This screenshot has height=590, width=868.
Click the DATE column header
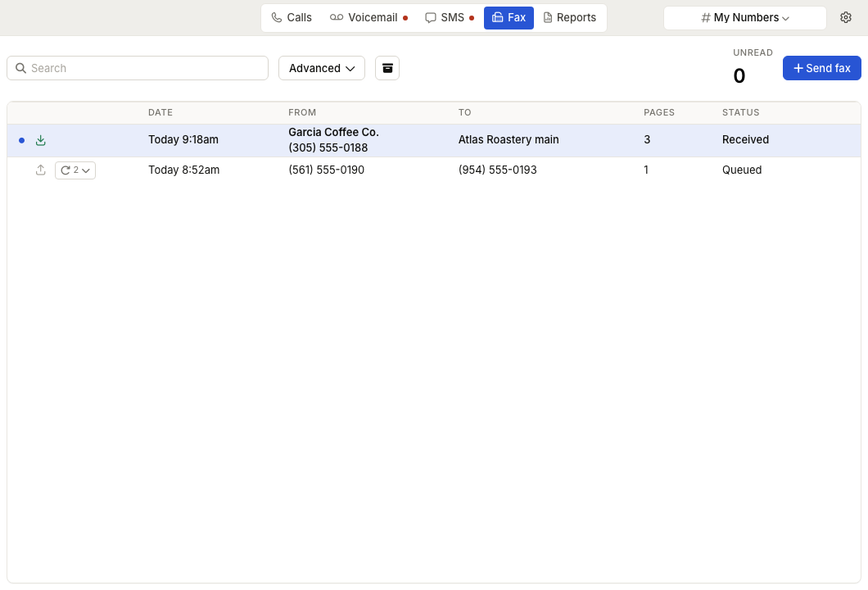pyautogui.click(x=160, y=112)
